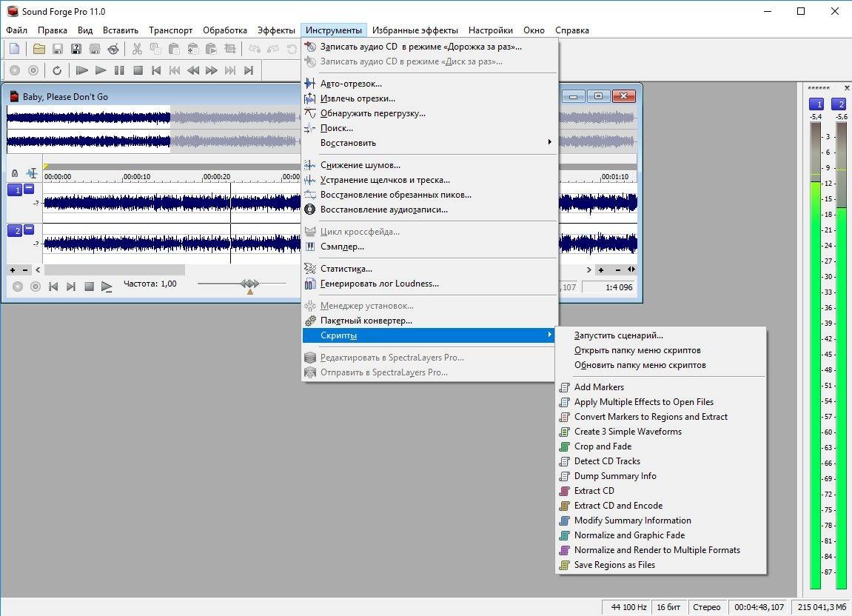
Task: Toggle channel 1 button in data window
Action: [15, 190]
